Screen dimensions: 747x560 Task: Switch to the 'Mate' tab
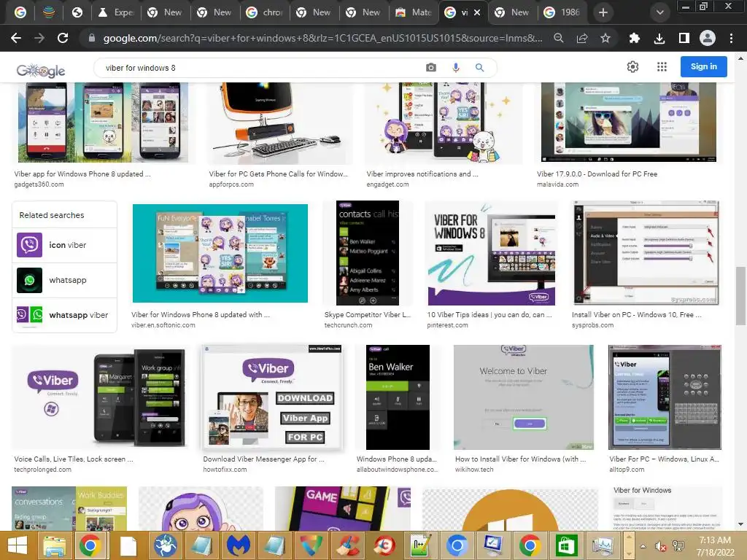tap(414, 12)
